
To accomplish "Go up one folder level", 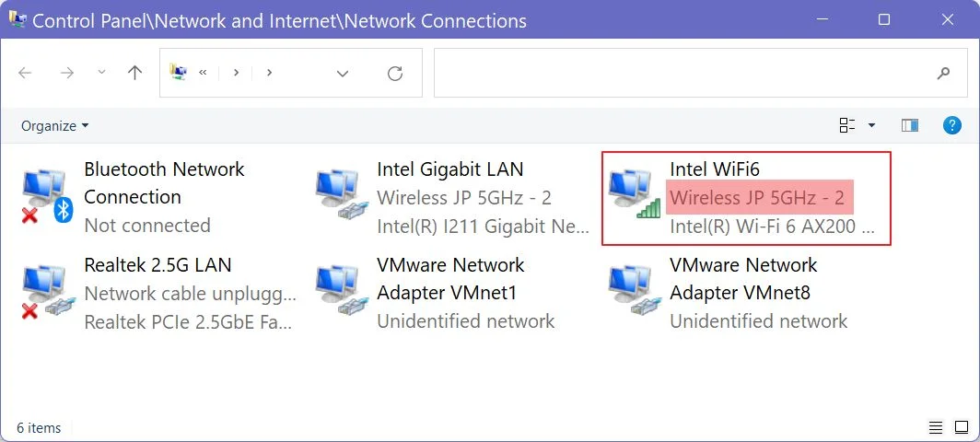I will [135, 73].
